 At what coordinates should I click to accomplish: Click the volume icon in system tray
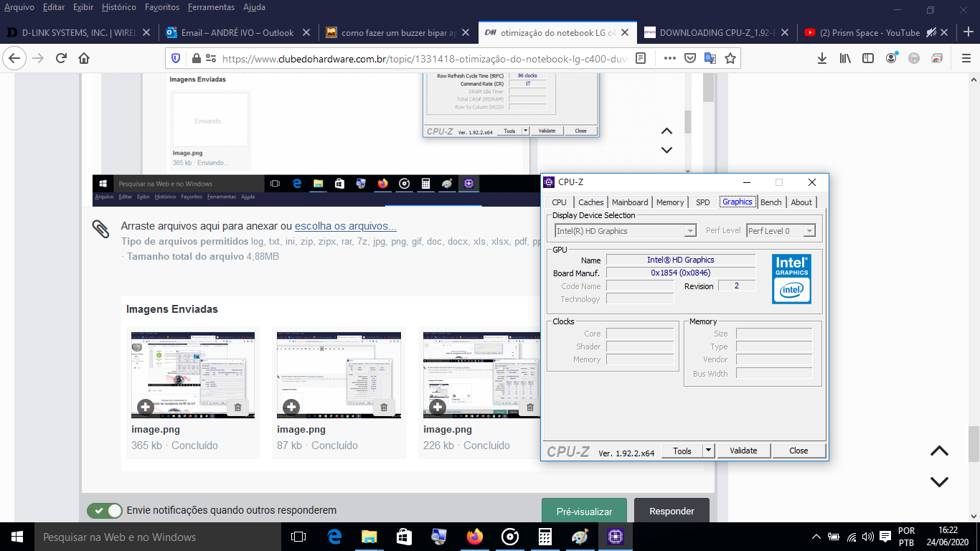pos(868,537)
